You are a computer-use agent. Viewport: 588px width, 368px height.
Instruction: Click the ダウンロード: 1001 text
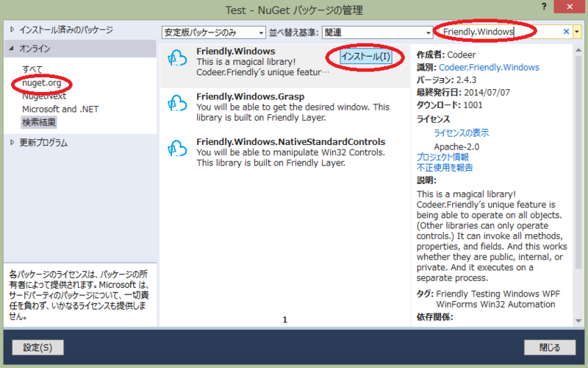click(449, 105)
